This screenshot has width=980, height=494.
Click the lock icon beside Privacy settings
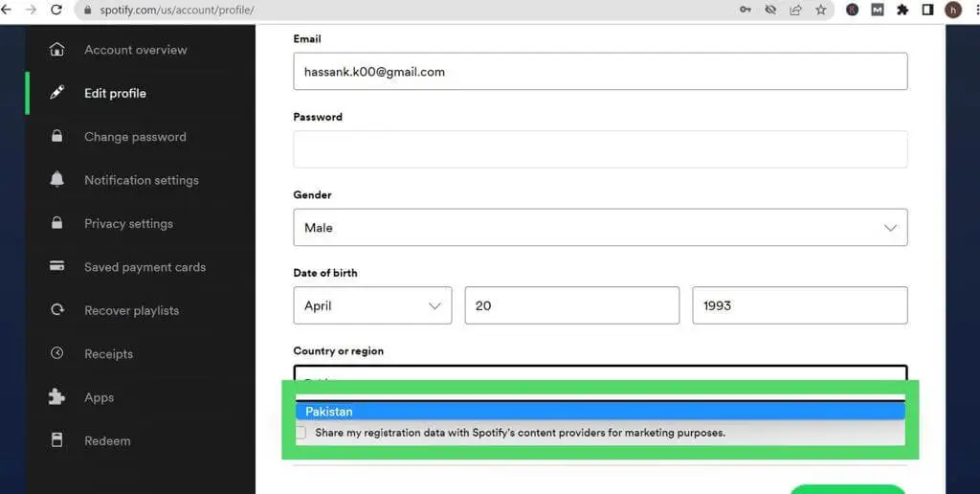point(56,223)
